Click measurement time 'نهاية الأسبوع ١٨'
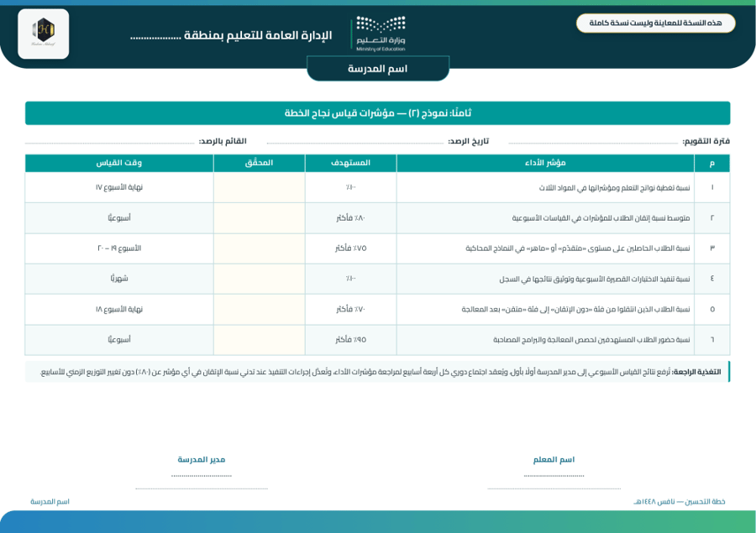Viewport: 756px width, 533px height. 119,309
